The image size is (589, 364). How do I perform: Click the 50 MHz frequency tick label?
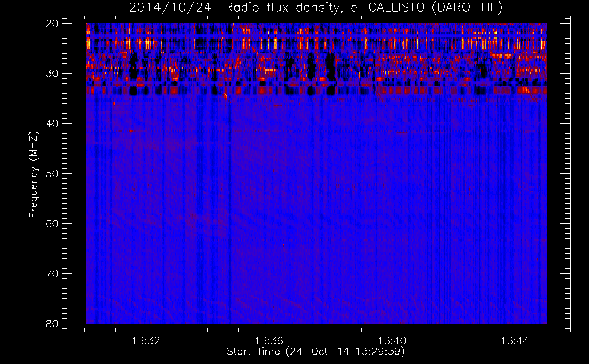click(52, 174)
